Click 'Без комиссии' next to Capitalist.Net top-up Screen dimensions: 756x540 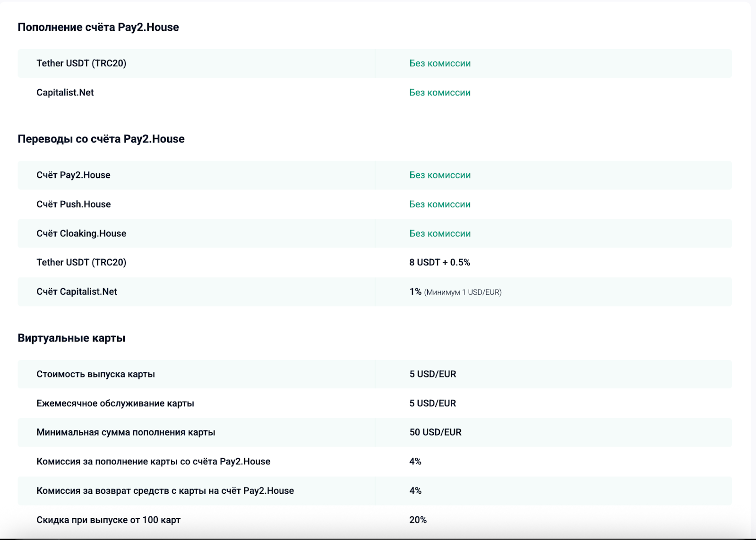click(439, 93)
